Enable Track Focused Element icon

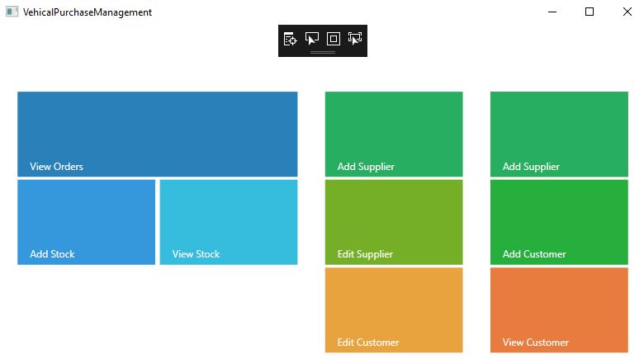tap(355, 39)
